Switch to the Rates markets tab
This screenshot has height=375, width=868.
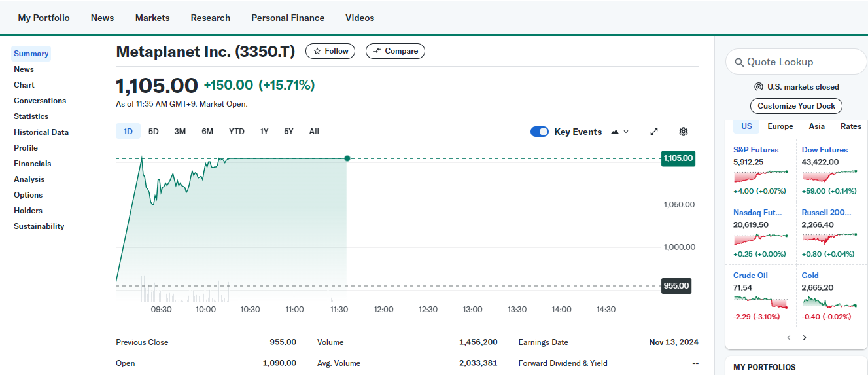pos(851,126)
